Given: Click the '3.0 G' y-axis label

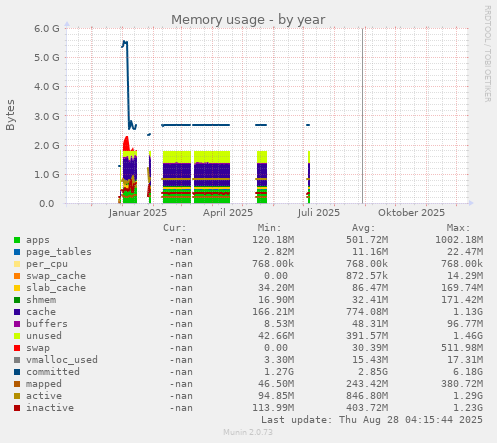Looking at the screenshot, I should tap(47, 116).
